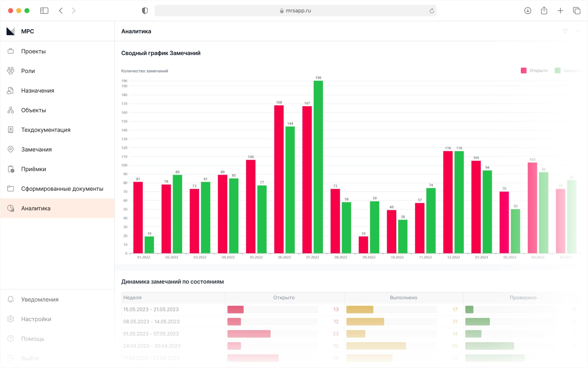The width and height of the screenshot is (588, 368).
Task: Click the Настройки gear icon
Action: [x=10, y=319]
